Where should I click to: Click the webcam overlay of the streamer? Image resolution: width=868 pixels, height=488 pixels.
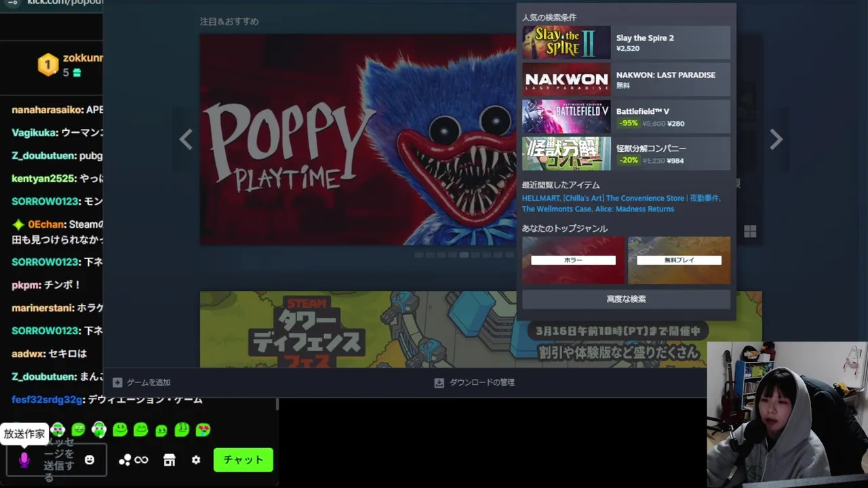click(x=787, y=415)
